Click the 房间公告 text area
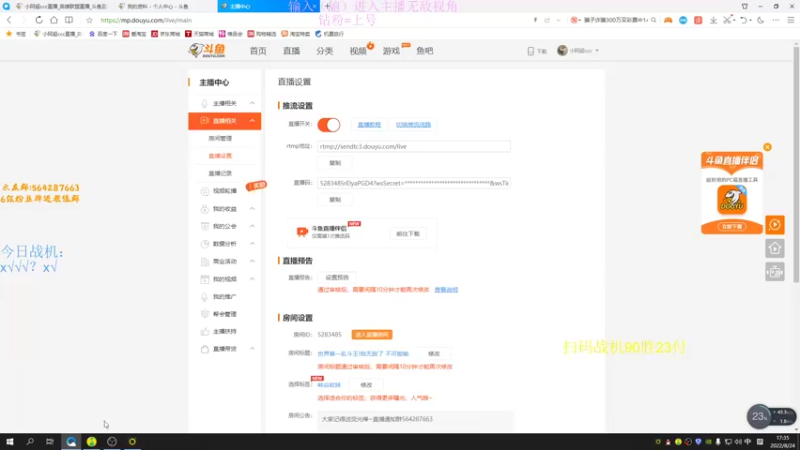The width and height of the screenshot is (800, 450). point(415,420)
